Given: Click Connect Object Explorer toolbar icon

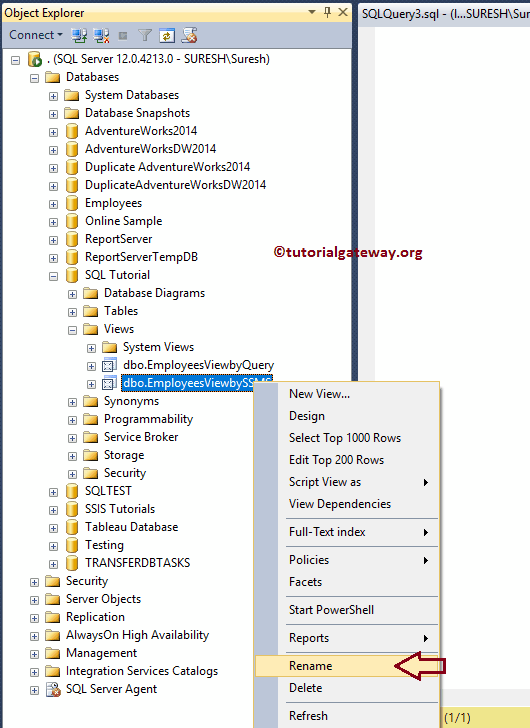Looking at the screenshot, I should 79,35.
